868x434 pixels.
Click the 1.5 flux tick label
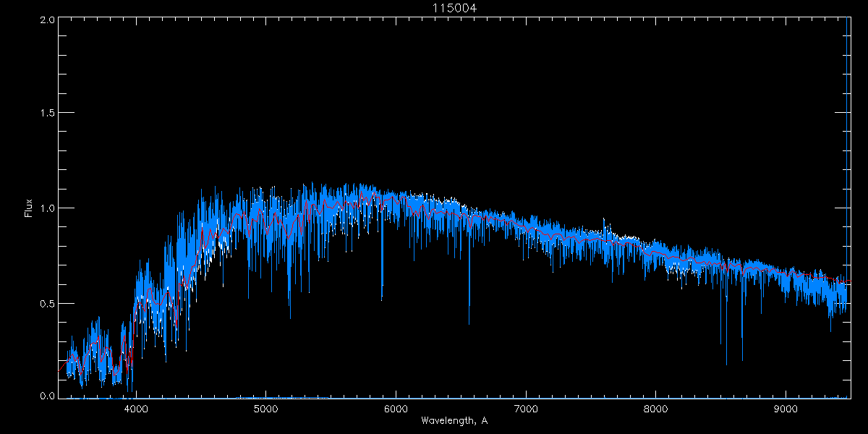point(47,114)
